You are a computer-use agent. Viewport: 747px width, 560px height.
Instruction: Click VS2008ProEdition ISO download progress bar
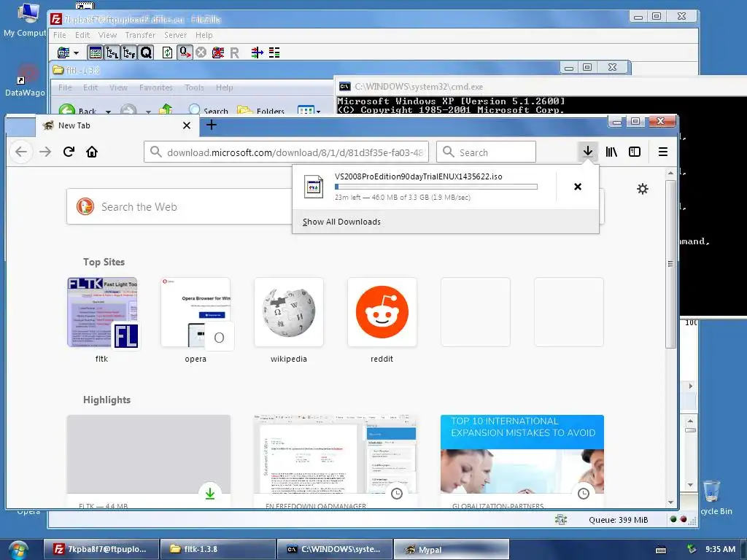tap(436, 187)
